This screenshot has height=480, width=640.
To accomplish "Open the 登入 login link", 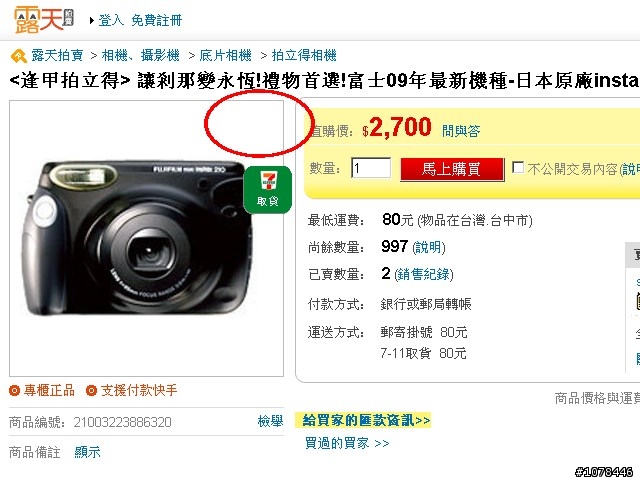I will 111,20.
